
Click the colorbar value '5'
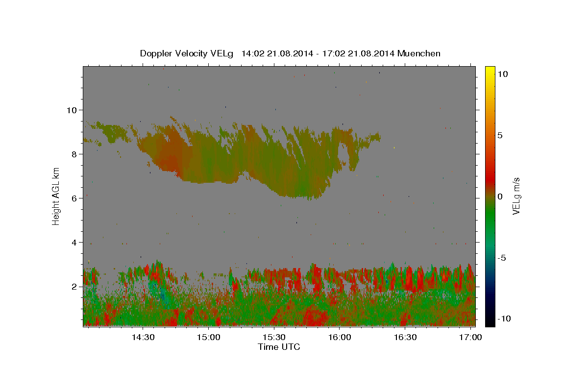tap(500, 135)
